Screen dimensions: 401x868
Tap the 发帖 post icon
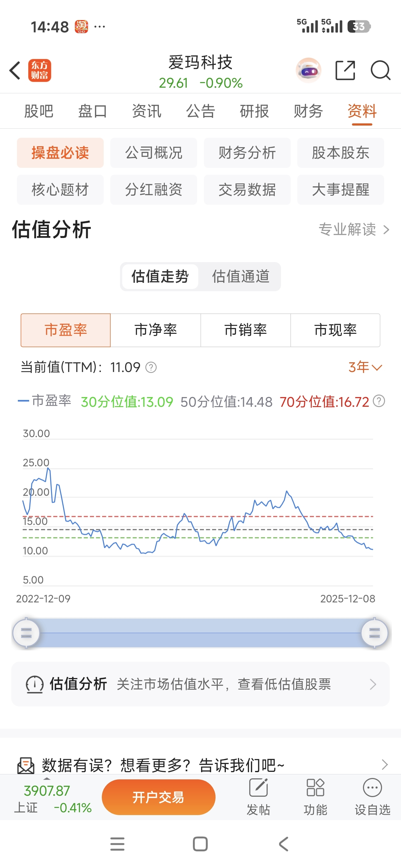coord(258,788)
